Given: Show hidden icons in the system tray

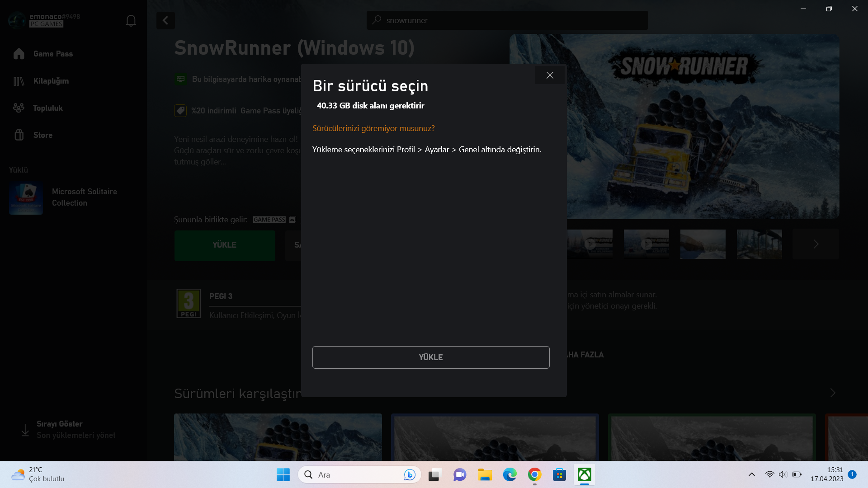Looking at the screenshot, I should [x=751, y=474].
